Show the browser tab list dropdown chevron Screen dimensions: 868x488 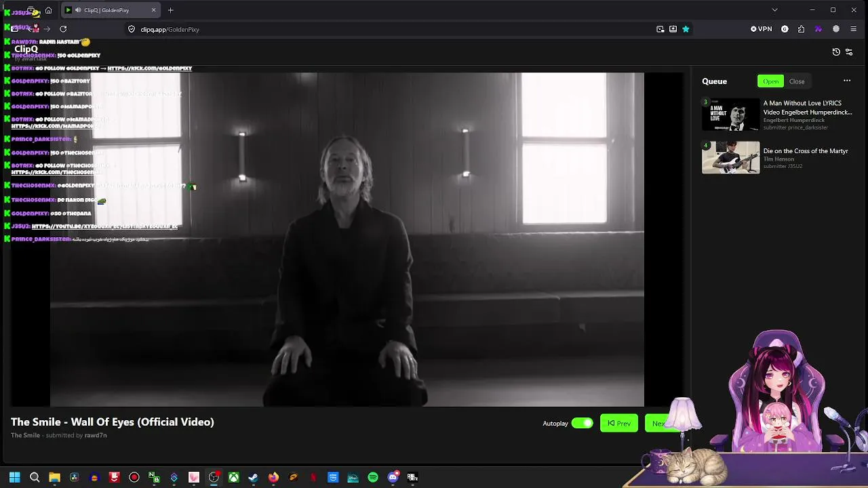(774, 10)
